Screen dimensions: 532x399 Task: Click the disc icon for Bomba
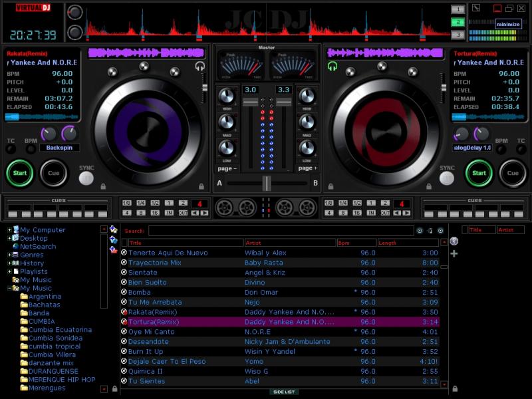(124, 292)
